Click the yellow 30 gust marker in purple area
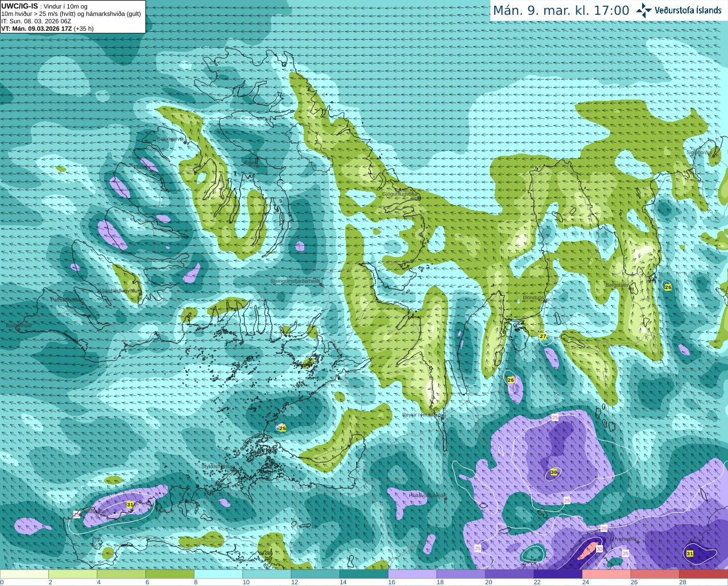 tap(554, 472)
